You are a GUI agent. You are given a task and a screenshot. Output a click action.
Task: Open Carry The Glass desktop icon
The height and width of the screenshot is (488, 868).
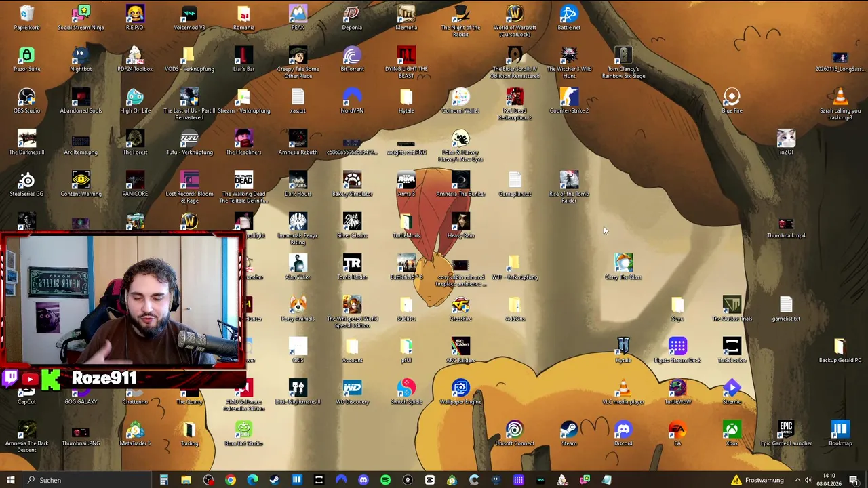click(623, 266)
